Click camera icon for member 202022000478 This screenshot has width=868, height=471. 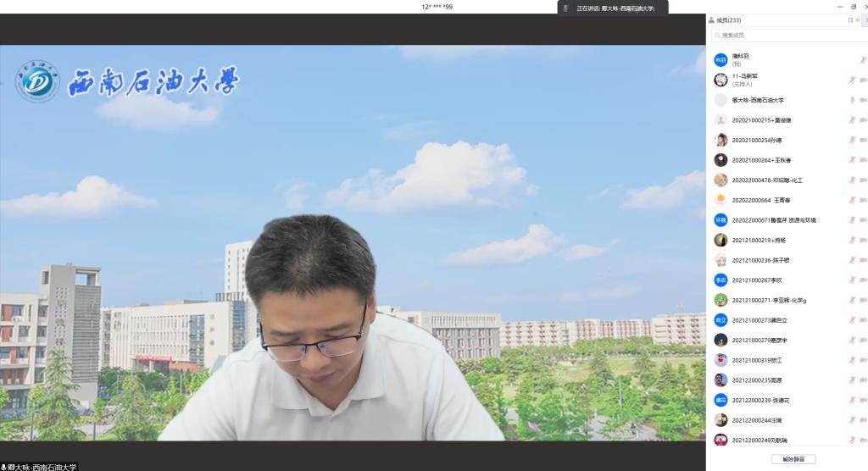[863, 180]
